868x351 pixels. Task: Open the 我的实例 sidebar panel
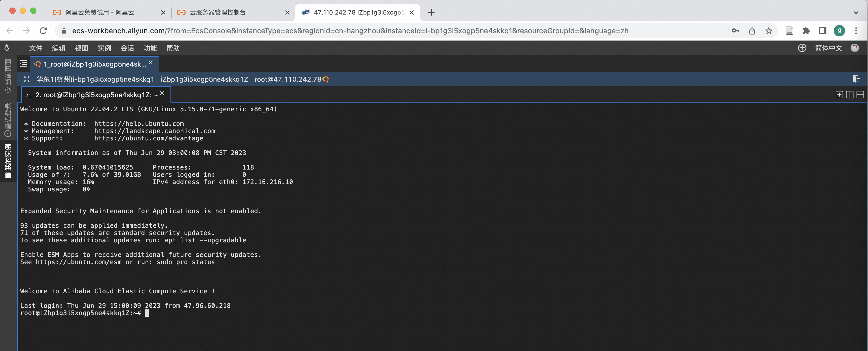(x=8, y=161)
